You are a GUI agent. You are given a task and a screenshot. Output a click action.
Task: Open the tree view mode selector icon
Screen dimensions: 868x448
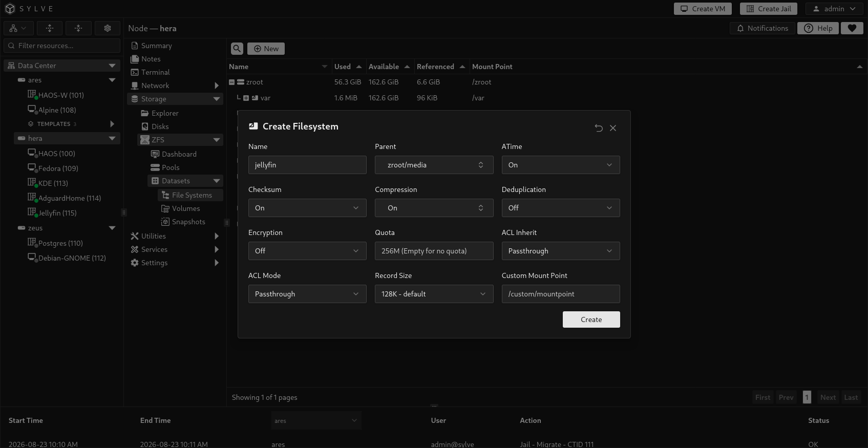pos(18,28)
